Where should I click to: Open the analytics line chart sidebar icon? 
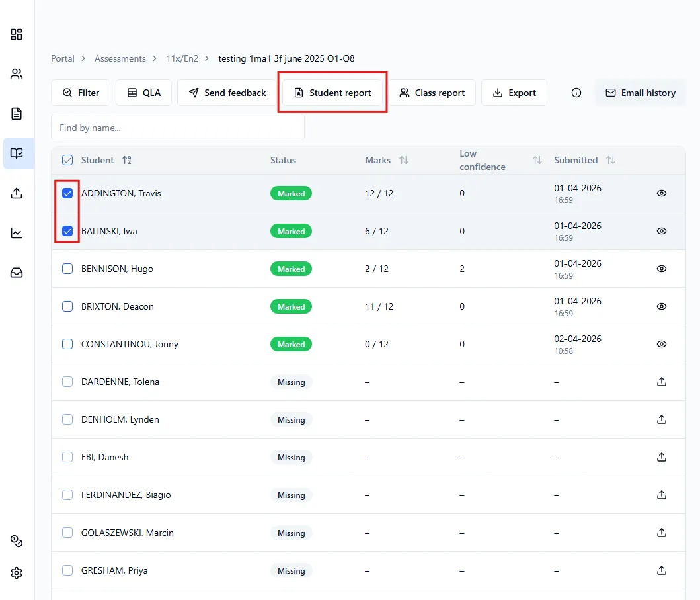[x=17, y=233]
